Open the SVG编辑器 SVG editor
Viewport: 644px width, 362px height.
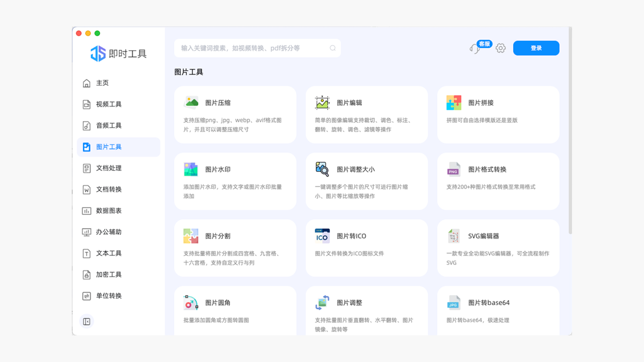[x=498, y=248]
